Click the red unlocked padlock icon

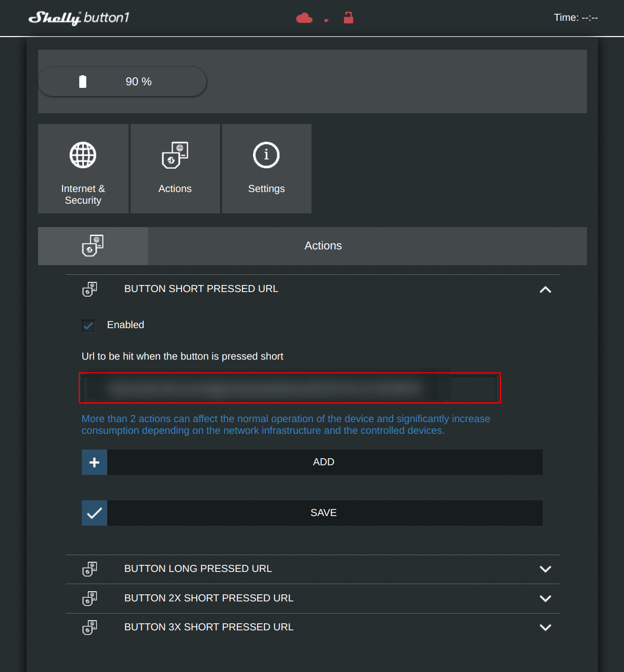(348, 18)
